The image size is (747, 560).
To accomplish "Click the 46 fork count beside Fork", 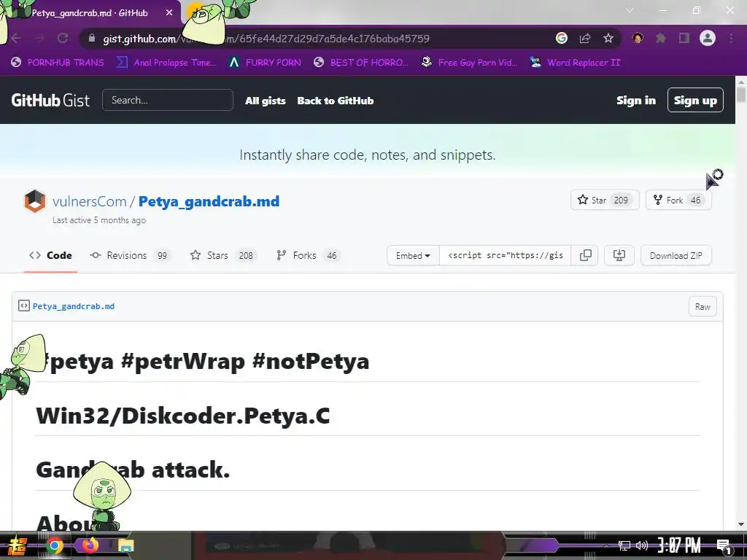I will pos(695,200).
